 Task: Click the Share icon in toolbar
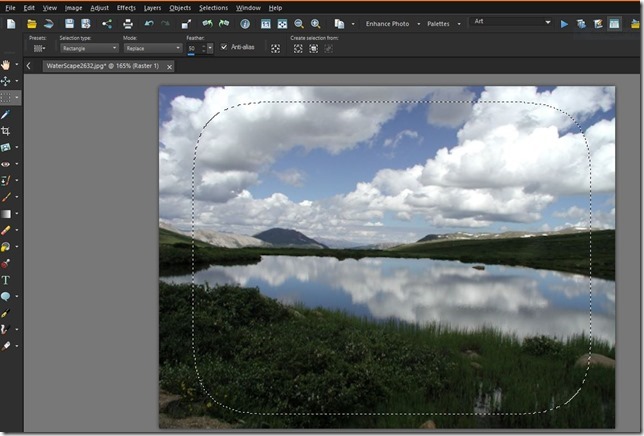click(x=107, y=23)
